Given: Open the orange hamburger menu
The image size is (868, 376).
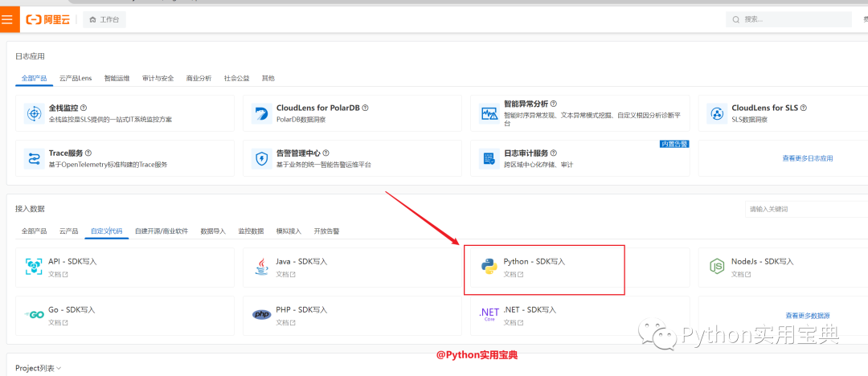Looking at the screenshot, I should [7, 19].
